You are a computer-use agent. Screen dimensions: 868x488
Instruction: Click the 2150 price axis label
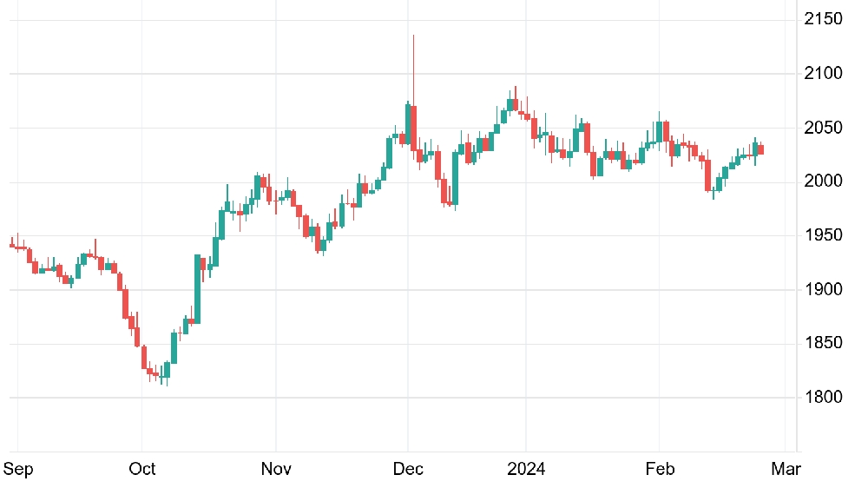click(x=823, y=19)
